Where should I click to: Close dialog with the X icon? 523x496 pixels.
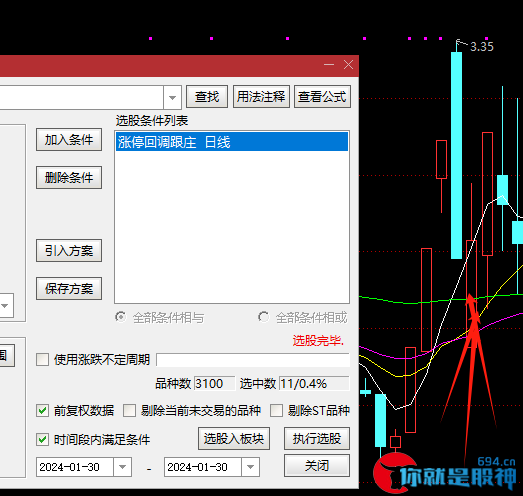pyautogui.click(x=348, y=65)
